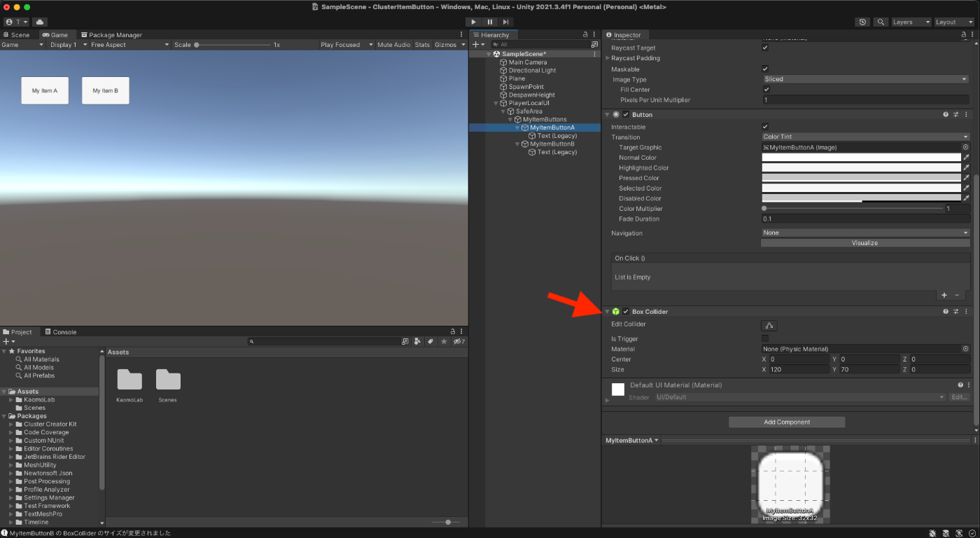The image size is (980, 538).
Task: Open the Layout dropdown
Action: click(x=955, y=22)
